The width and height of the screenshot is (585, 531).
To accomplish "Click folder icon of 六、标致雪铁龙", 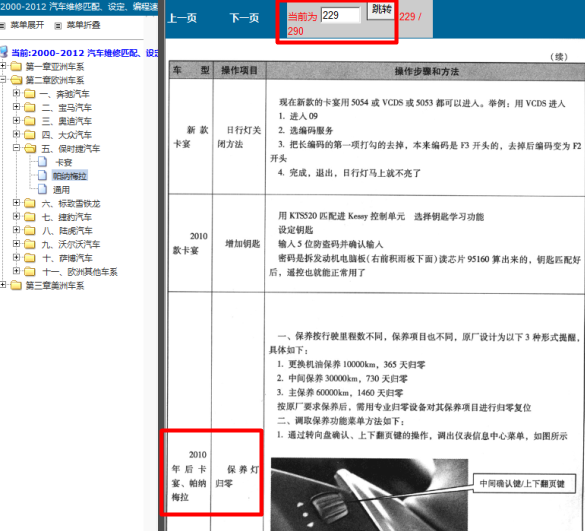I will [x=29, y=203].
